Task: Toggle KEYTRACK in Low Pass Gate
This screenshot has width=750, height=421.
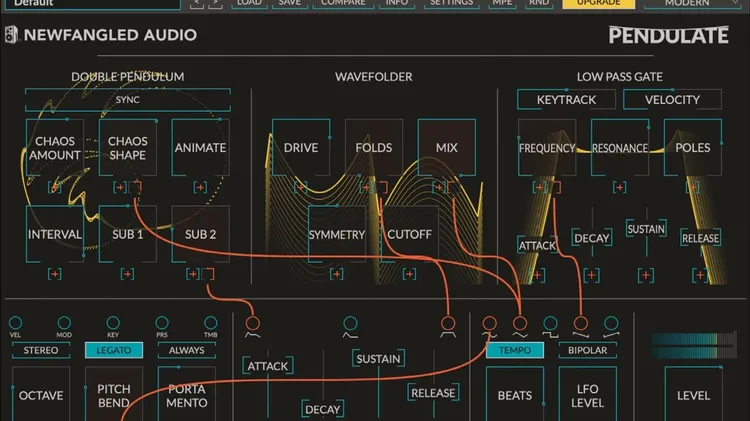Action: pos(566,100)
